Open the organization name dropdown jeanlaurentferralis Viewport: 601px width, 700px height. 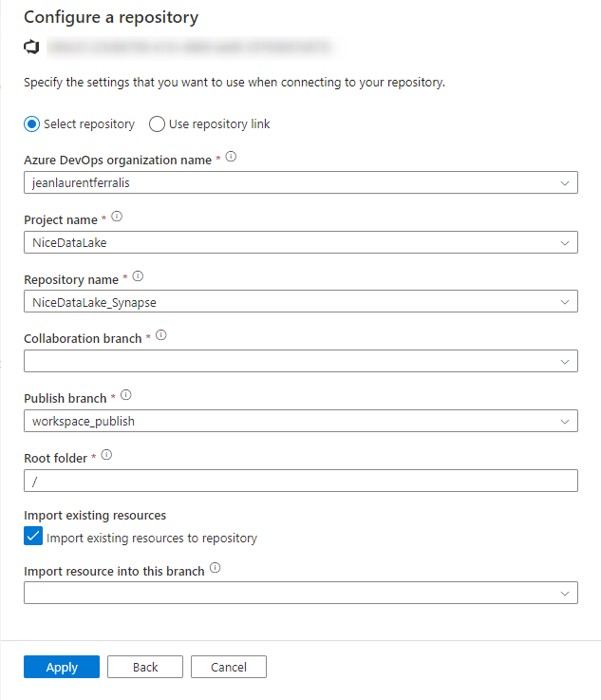click(x=301, y=182)
